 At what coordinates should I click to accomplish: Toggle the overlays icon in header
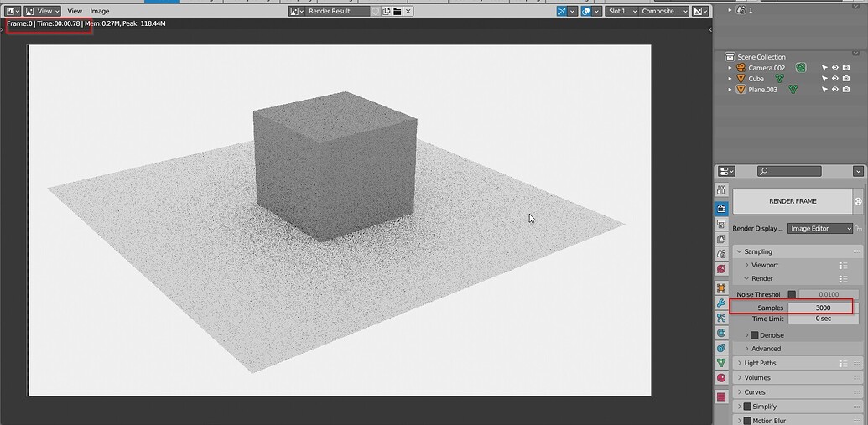(585, 11)
